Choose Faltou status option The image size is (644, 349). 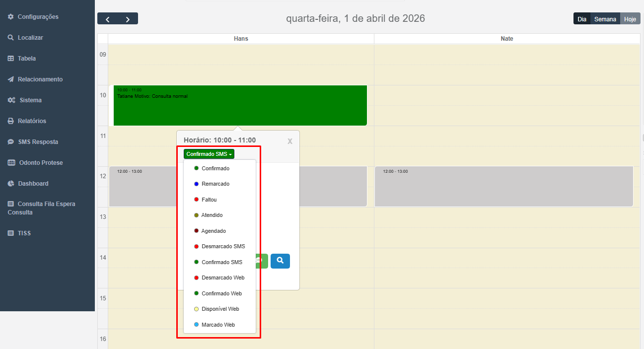[x=209, y=200]
